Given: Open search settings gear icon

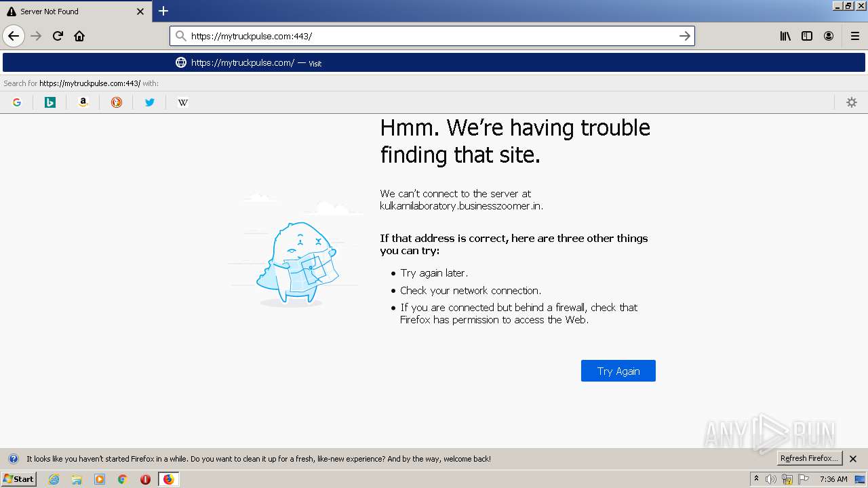Looking at the screenshot, I should [852, 102].
